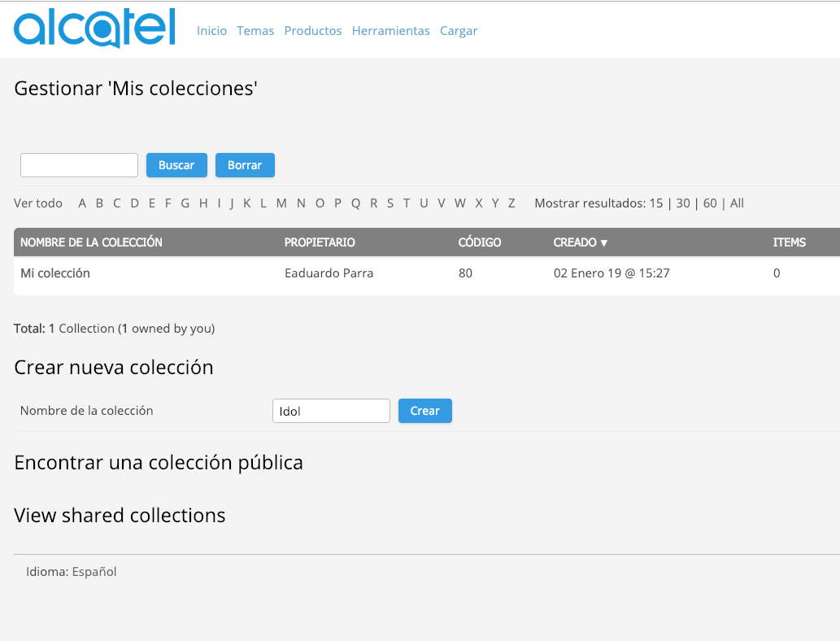Screen dimensions: 840x641
Task: Select Cargar in the top navigation
Action: pos(459,31)
